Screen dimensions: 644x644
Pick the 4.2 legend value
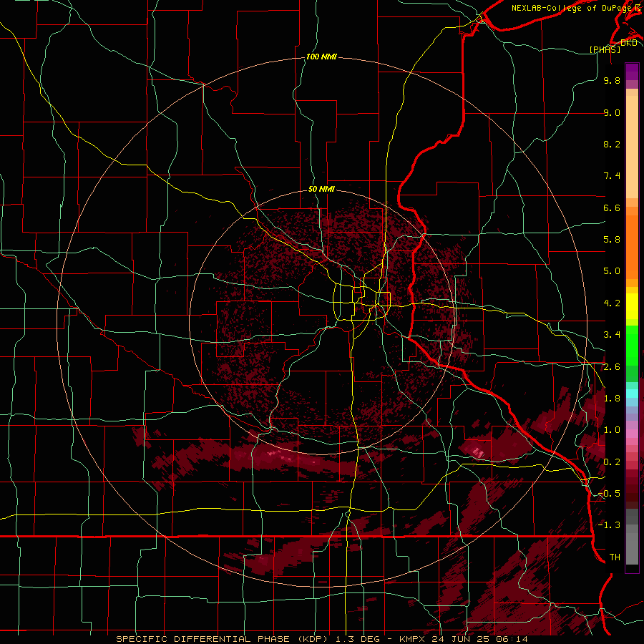pyautogui.click(x=612, y=303)
